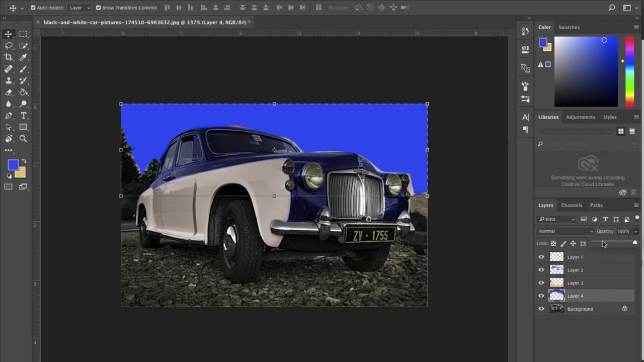Switch Libraries to grid view
The width and height of the screenshot is (644, 362).
pos(621,131)
